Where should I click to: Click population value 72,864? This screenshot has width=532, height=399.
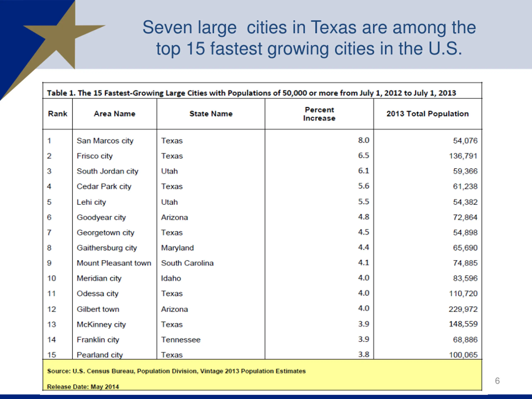pyautogui.click(x=465, y=217)
